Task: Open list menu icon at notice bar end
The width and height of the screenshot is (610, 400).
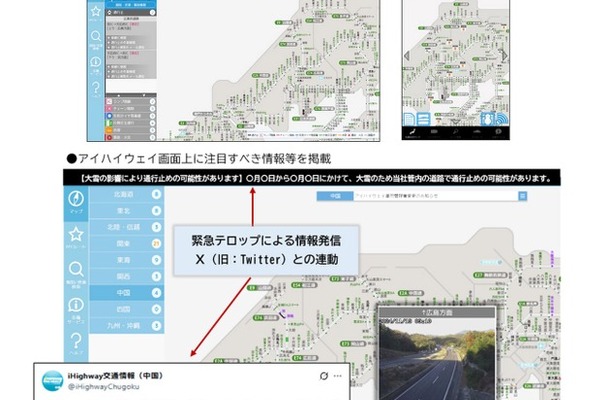Action: pos(522,196)
